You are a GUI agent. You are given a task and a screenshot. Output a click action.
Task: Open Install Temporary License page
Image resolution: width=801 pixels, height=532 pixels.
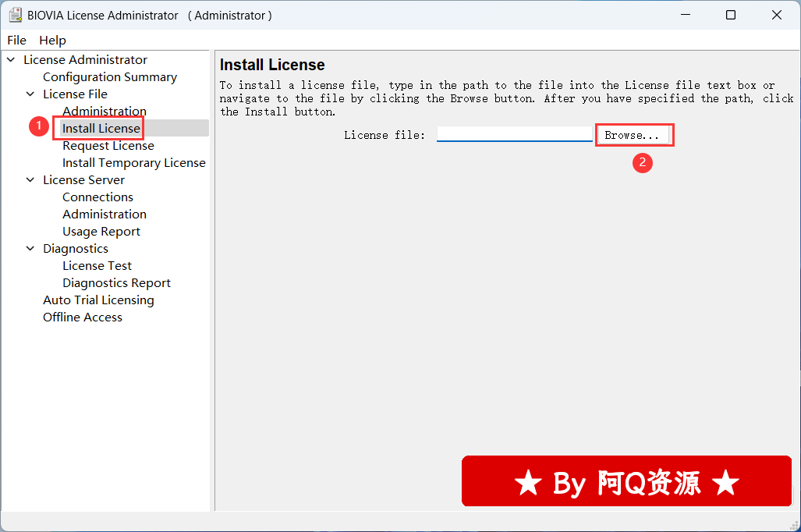[133, 163]
